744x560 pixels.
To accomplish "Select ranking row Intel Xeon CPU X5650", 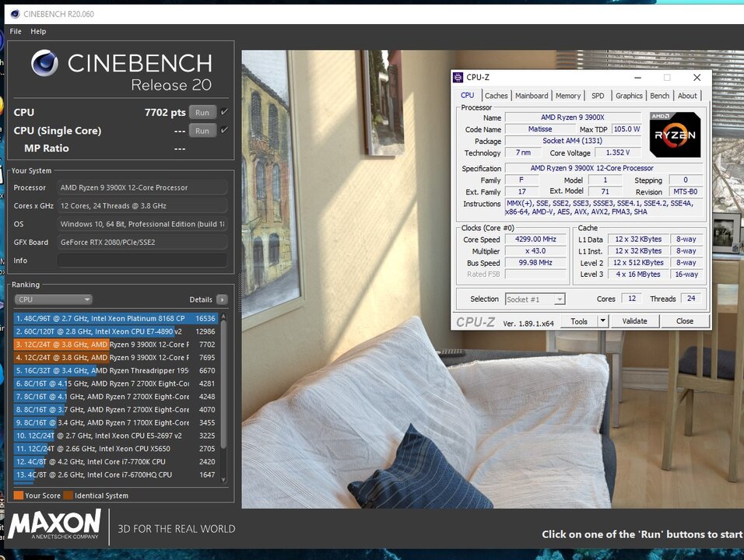I will tap(116, 449).
